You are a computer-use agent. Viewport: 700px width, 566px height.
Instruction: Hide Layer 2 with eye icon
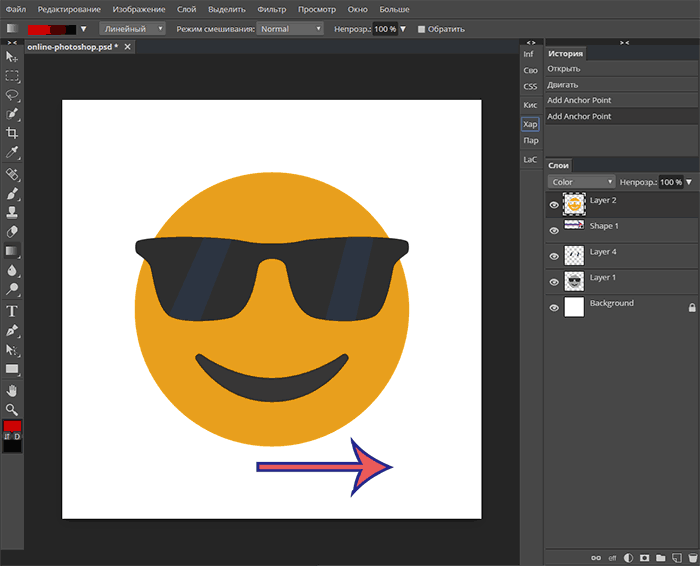554,205
